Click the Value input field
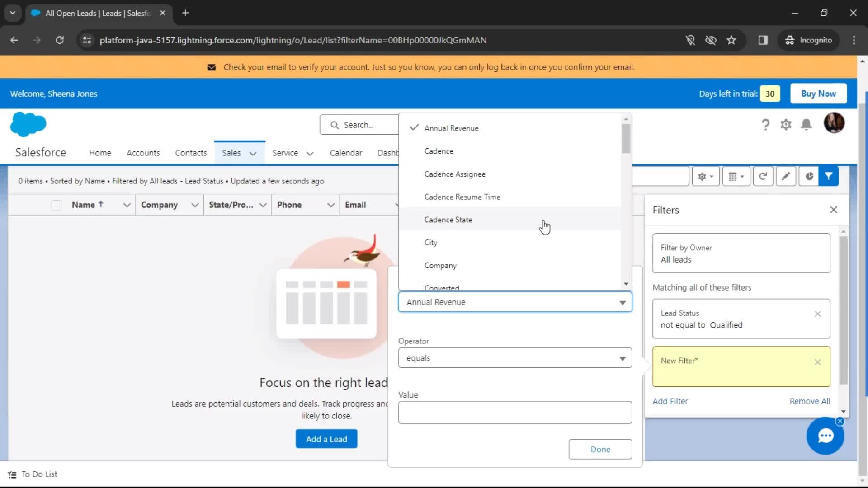This screenshot has width=868, height=488. pyautogui.click(x=515, y=412)
